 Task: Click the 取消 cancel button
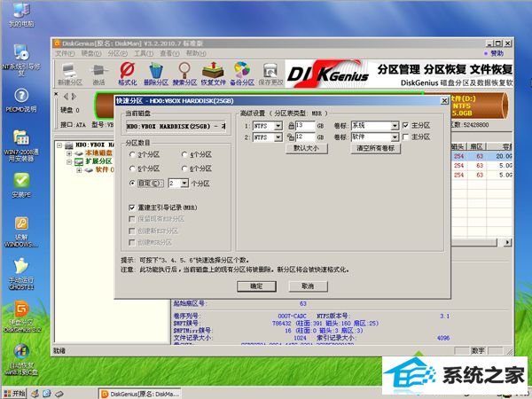308,286
